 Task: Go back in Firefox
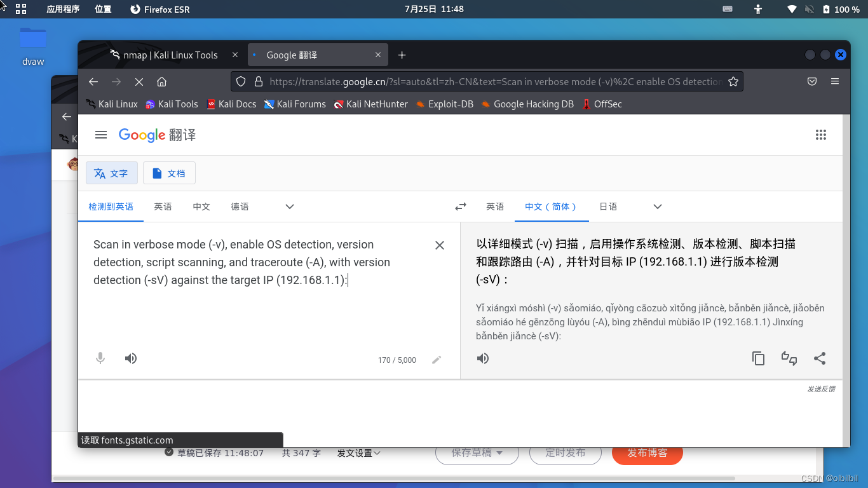[93, 81]
